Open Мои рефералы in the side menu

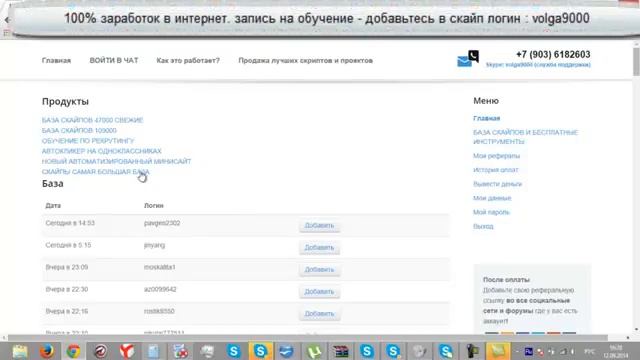click(x=496, y=156)
